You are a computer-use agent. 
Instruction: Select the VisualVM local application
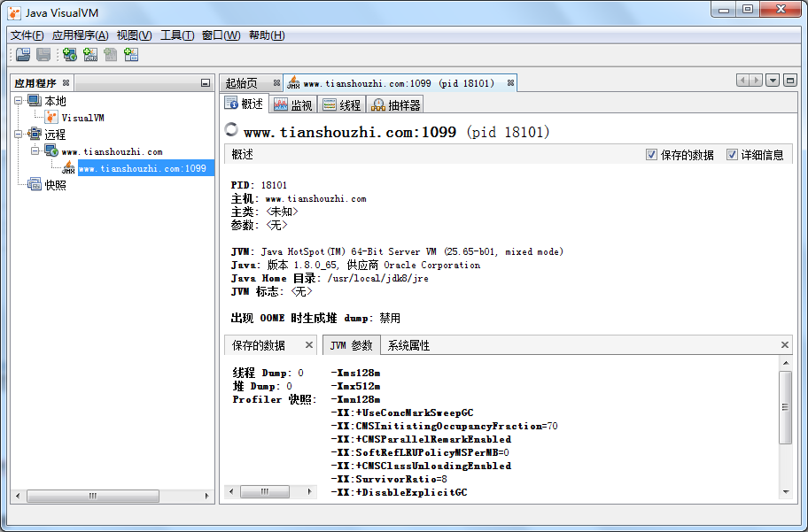[x=82, y=118]
